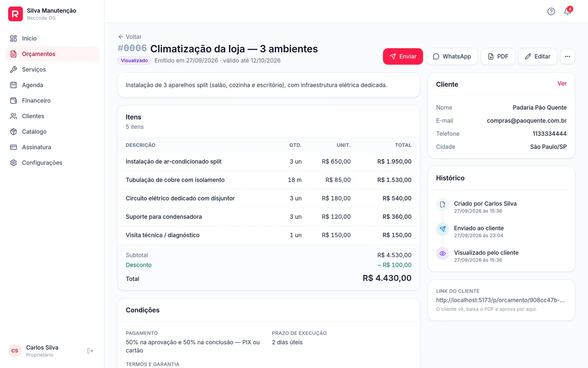
Task: Click the eye icon beside Visualizado pelo cliente
Action: click(442, 254)
